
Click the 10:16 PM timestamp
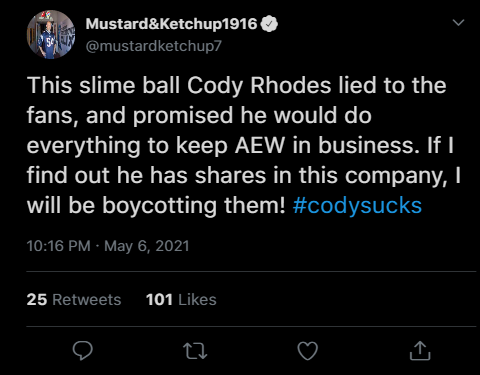(x=59, y=246)
